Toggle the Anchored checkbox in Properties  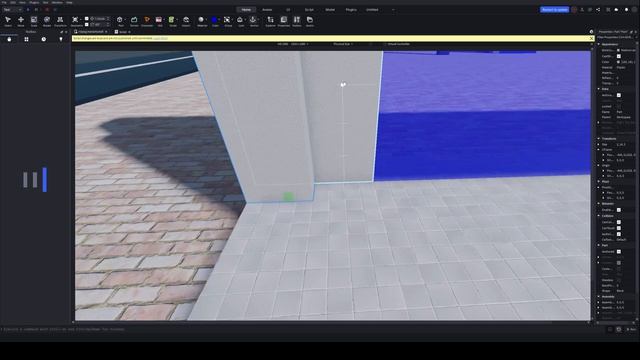619,251
